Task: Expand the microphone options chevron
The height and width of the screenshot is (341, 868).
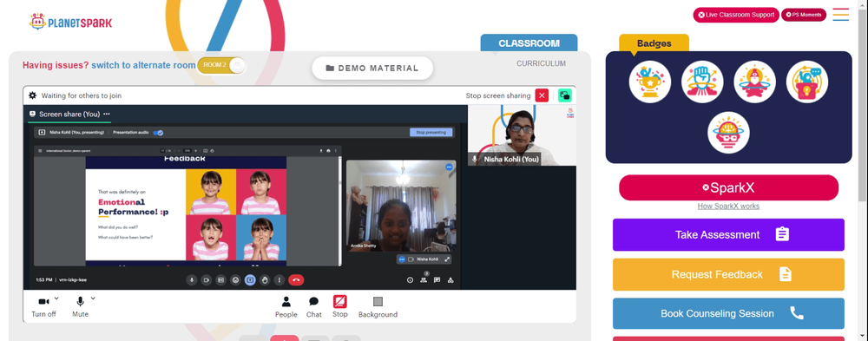Action: [93, 298]
